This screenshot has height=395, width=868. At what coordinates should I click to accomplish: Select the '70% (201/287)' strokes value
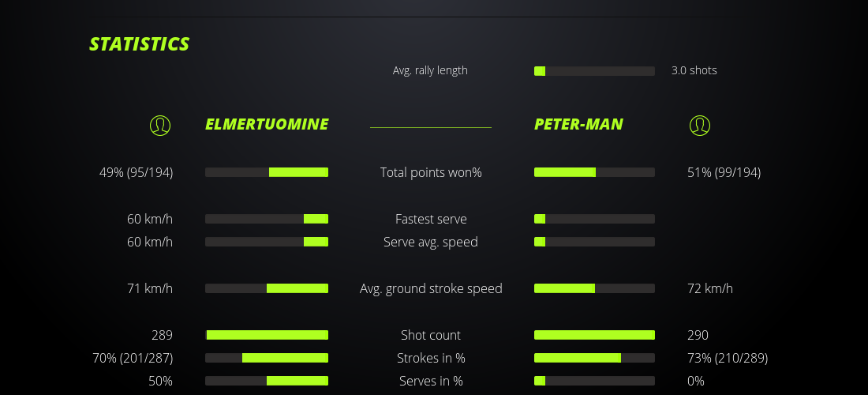(x=133, y=358)
